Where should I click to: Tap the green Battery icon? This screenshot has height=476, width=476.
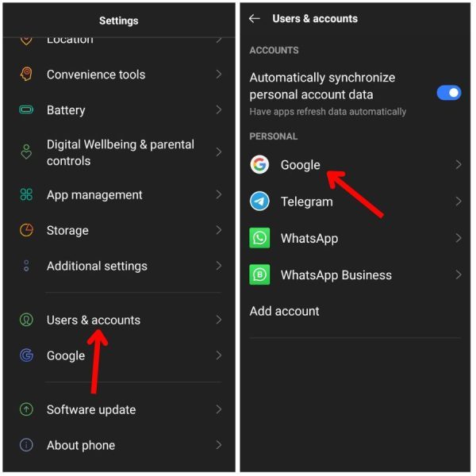(x=26, y=109)
